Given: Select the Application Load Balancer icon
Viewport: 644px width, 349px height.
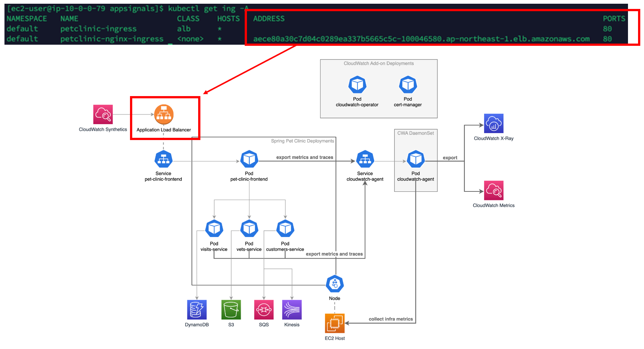Looking at the screenshot, I should point(164,114).
